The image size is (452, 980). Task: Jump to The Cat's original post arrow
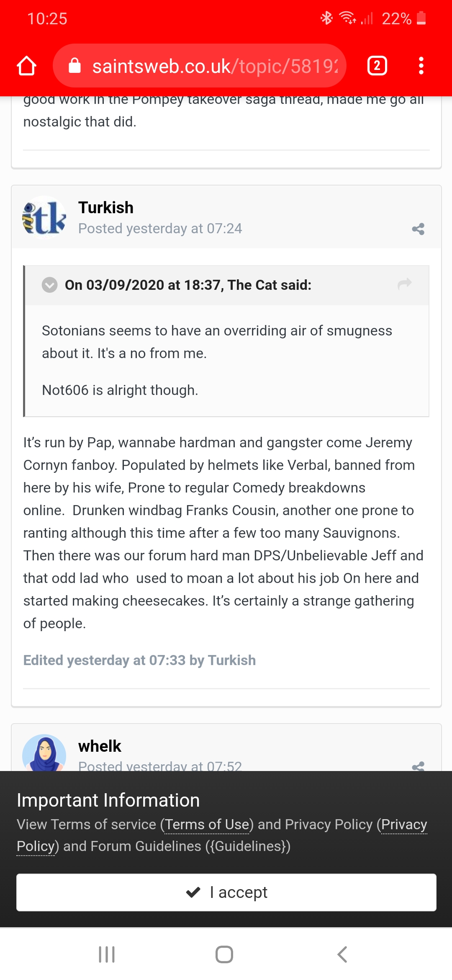point(404,284)
